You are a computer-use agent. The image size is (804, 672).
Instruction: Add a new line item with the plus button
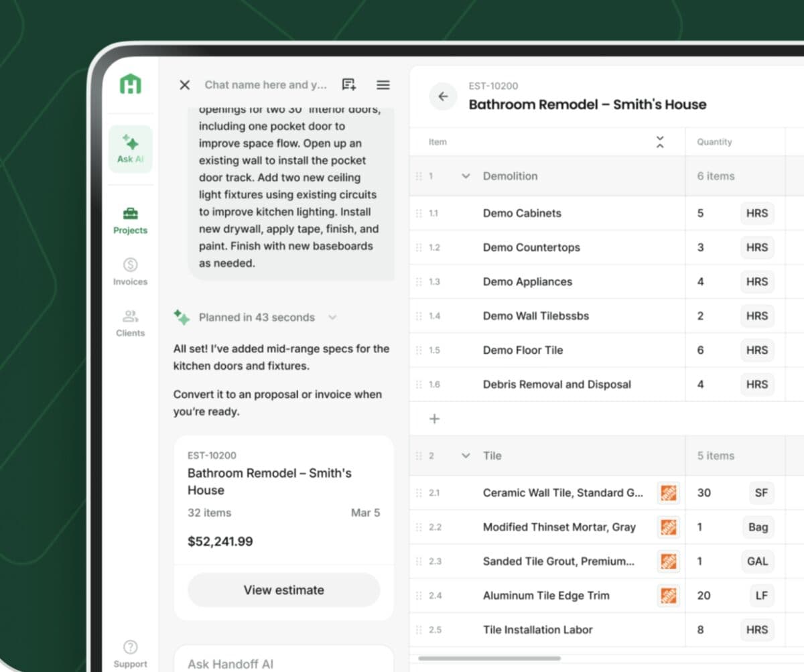[434, 418]
